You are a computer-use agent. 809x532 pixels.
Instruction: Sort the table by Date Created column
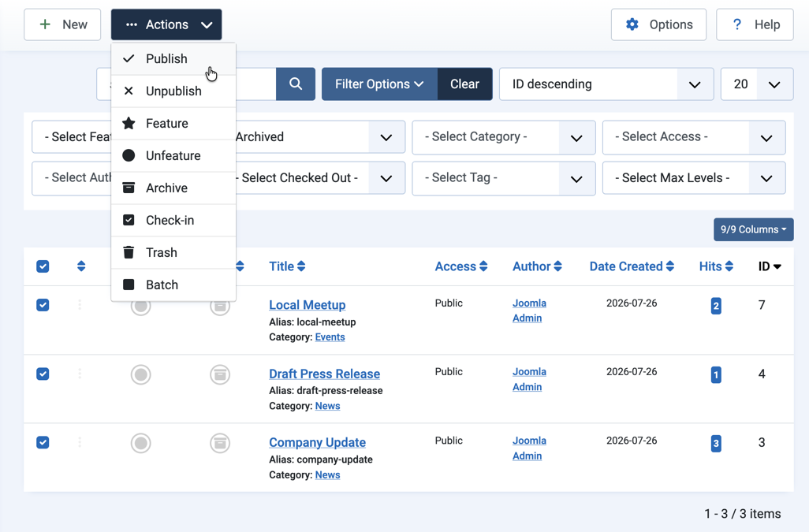point(632,266)
